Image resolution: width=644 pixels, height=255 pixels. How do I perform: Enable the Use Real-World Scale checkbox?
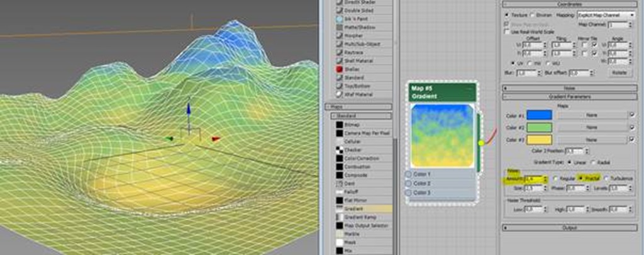508,31
